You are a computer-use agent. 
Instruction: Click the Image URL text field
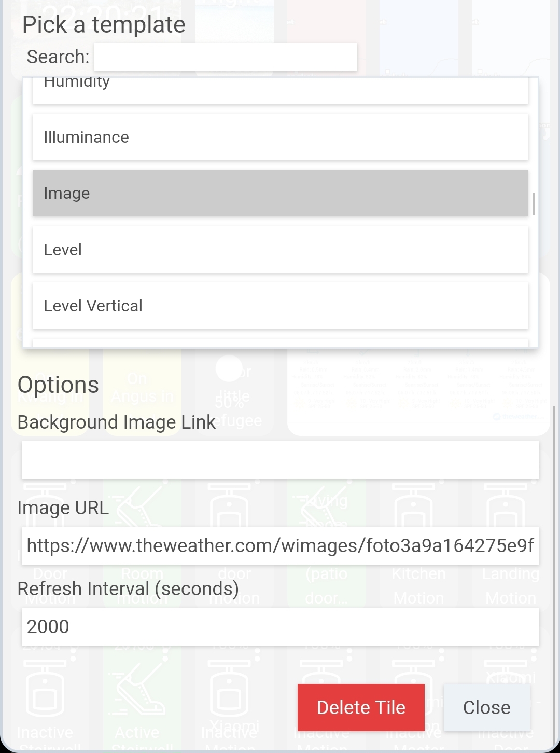(280, 545)
